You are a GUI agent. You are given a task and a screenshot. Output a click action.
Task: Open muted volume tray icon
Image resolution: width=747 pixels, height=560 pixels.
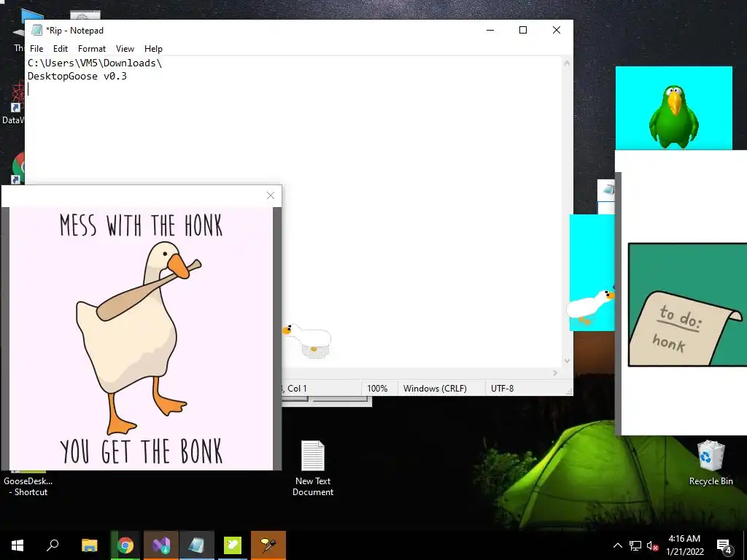(653, 545)
